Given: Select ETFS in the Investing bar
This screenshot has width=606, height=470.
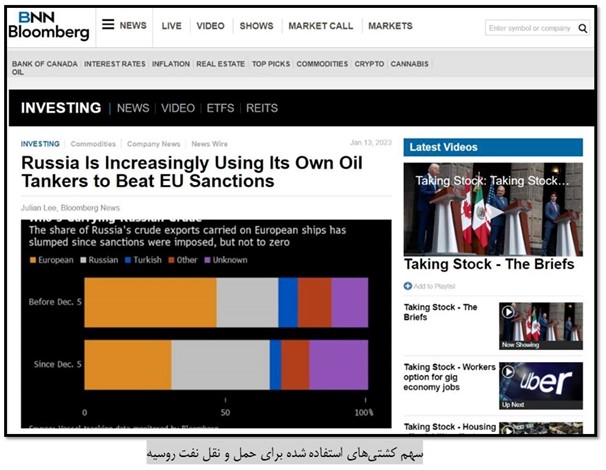Looking at the screenshot, I should click(x=220, y=108).
